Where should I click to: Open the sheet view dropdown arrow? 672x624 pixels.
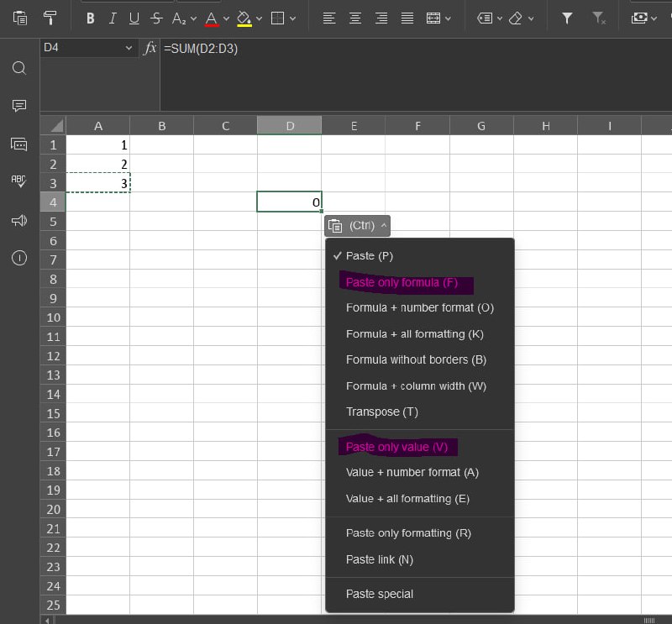point(654,18)
